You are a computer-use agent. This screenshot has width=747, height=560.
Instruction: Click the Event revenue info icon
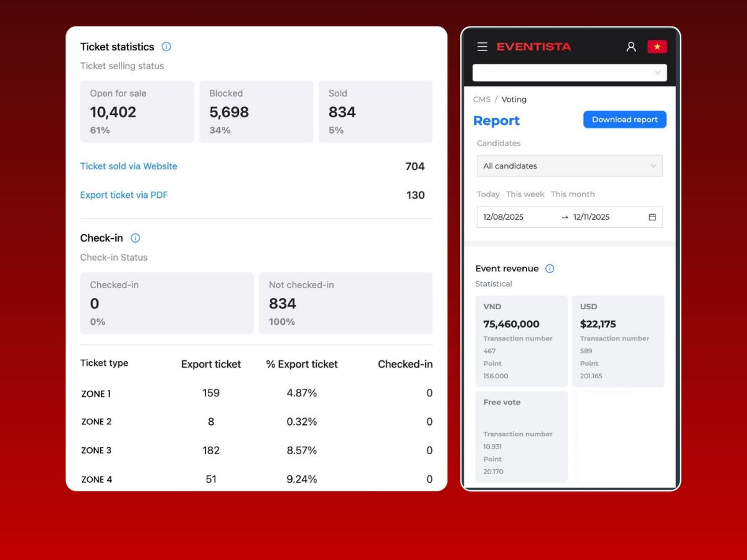point(550,269)
